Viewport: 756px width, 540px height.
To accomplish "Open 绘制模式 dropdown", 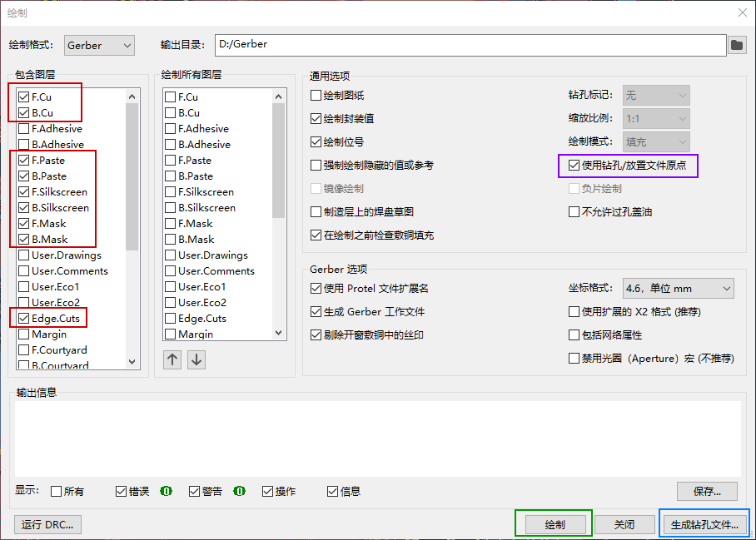I will (656, 141).
